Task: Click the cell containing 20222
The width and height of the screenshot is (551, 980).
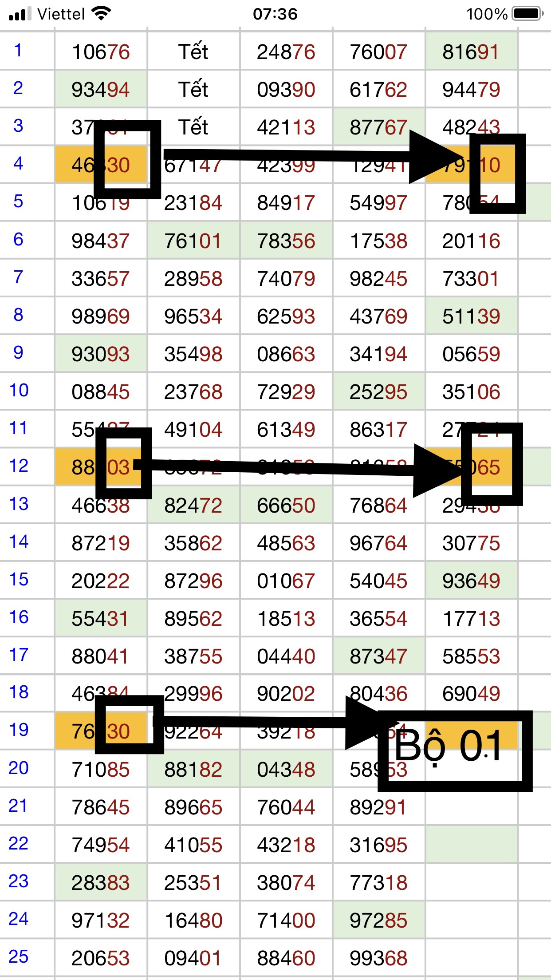Action: click(x=101, y=581)
